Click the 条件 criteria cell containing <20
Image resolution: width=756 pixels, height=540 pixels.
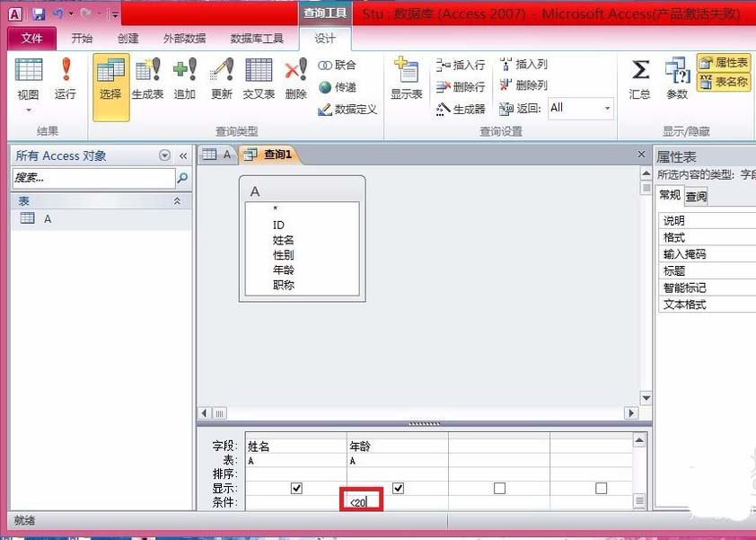(397, 502)
